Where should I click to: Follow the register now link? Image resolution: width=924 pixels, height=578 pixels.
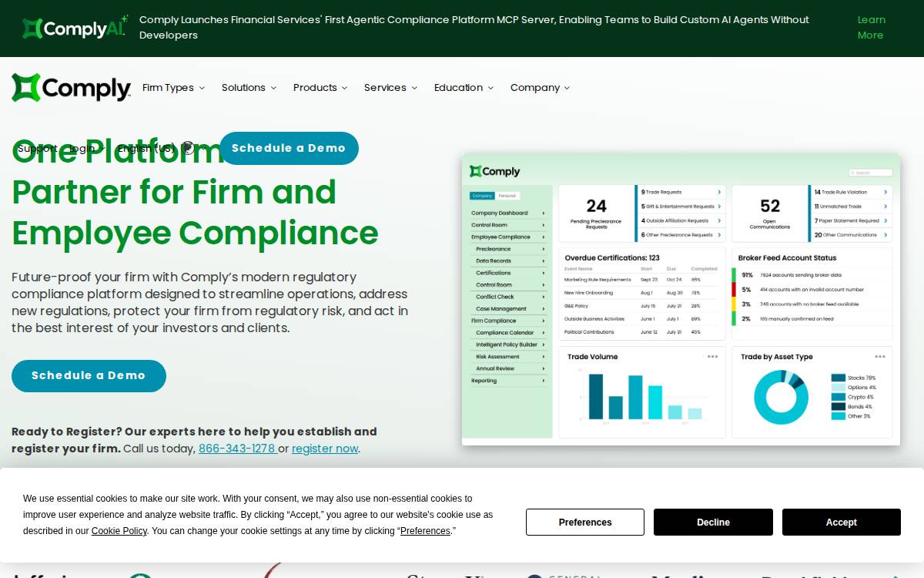pyautogui.click(x=325, y=449)
